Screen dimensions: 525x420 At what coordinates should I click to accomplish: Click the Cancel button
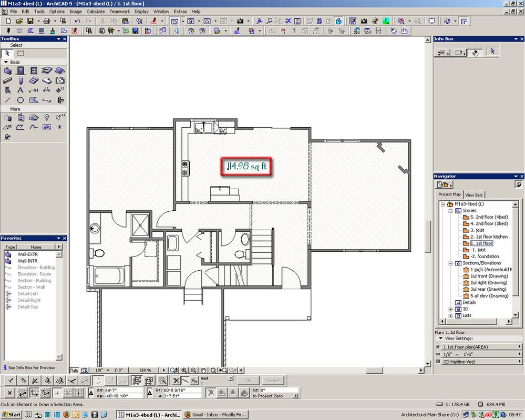pos(273,380)
